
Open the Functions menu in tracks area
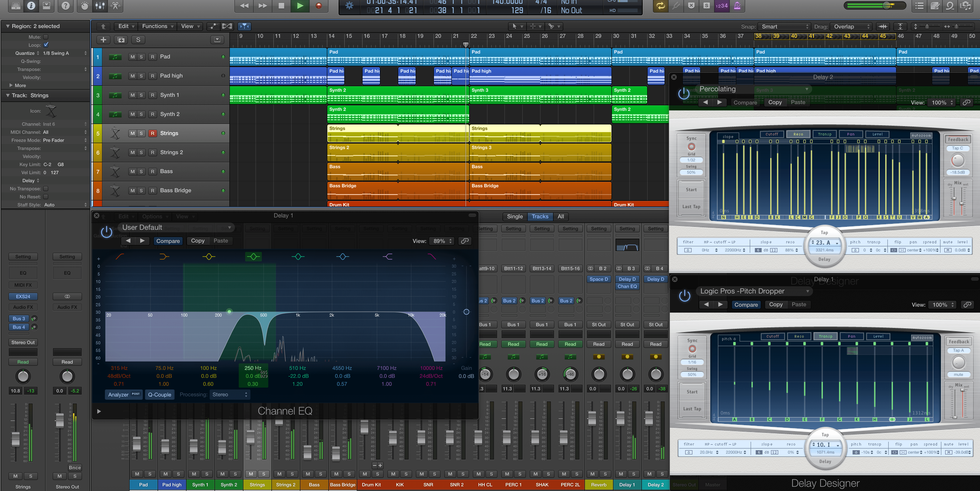tap(155, 26)
